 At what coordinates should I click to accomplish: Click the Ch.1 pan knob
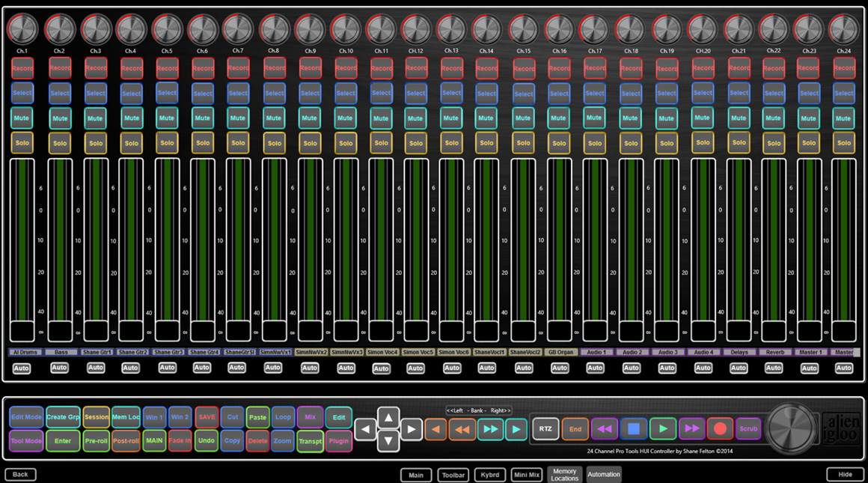pos(22,29)
